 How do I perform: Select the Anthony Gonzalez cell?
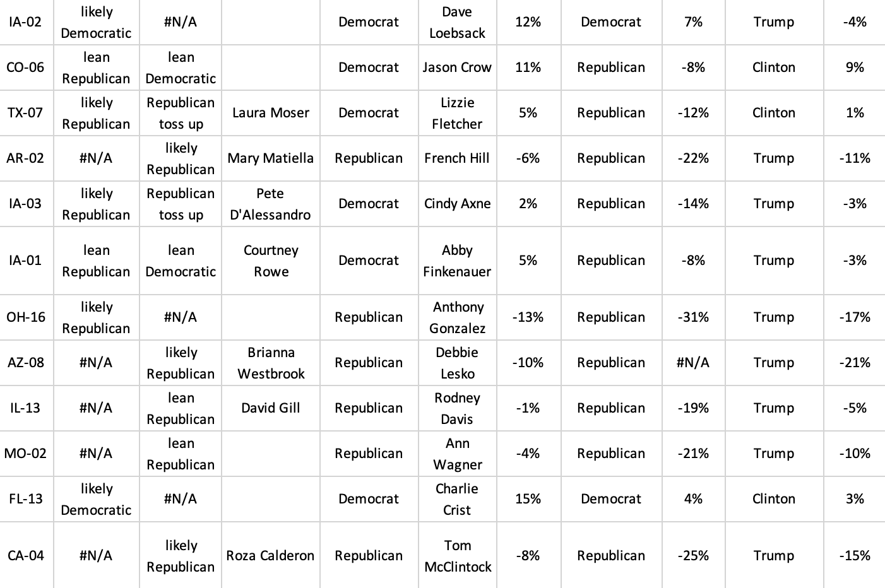[457, 317]
